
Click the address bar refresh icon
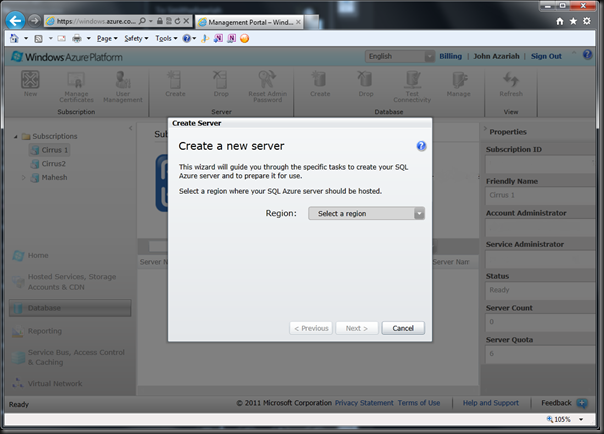(178, 21)
